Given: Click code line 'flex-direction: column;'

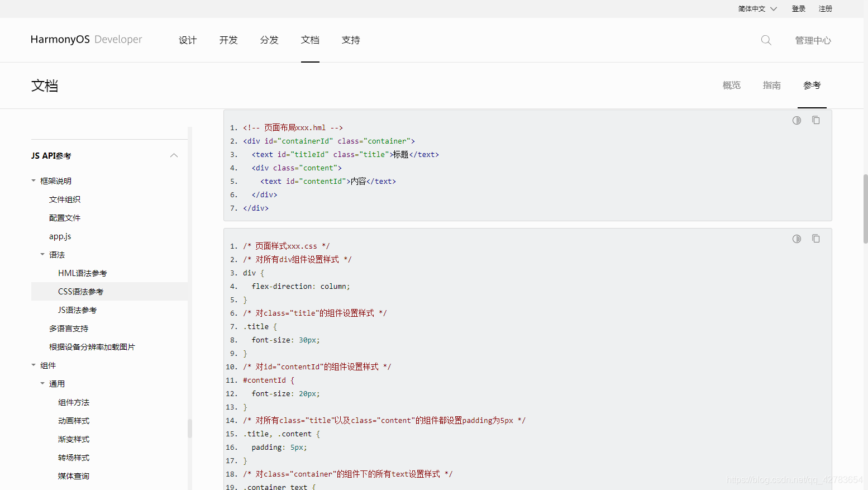Looking at the screenshot, I should (301, 286).
